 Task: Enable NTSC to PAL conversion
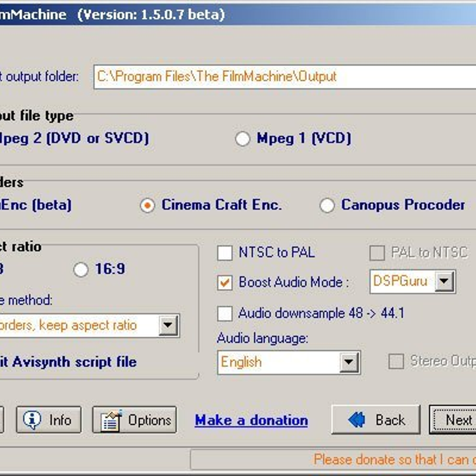click(x=225, y=253)
